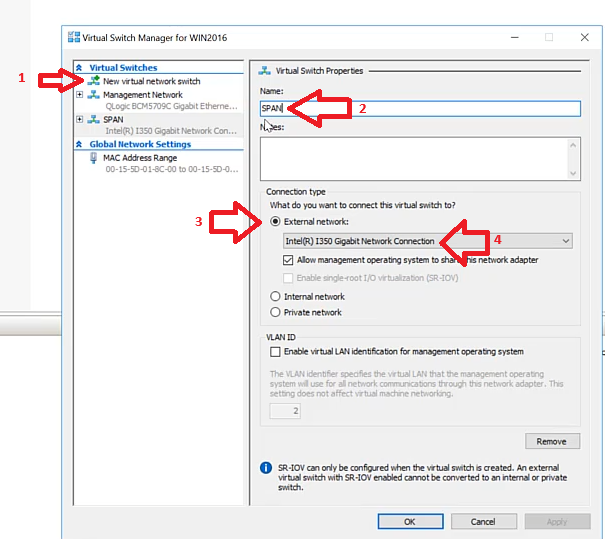
Task: Collapse the Virtual Switches section chevron
Action: 79,68
